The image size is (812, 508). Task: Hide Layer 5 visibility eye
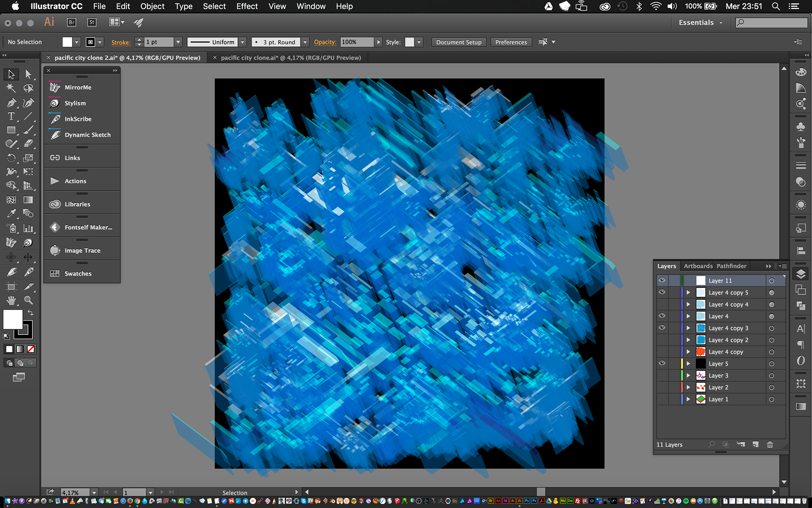(662, 363)
